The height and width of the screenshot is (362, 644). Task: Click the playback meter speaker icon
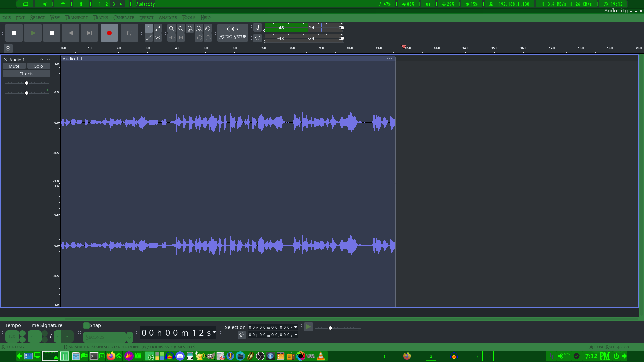257,38
